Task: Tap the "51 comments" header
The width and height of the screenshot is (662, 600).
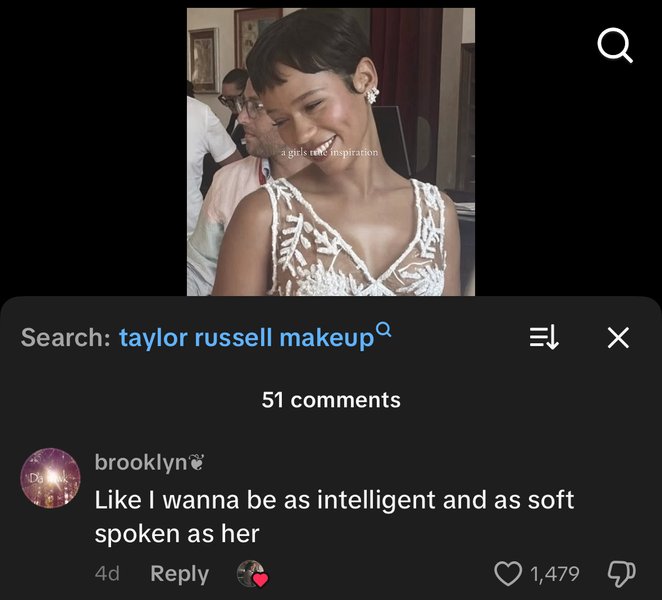Action: click(331, 400)
